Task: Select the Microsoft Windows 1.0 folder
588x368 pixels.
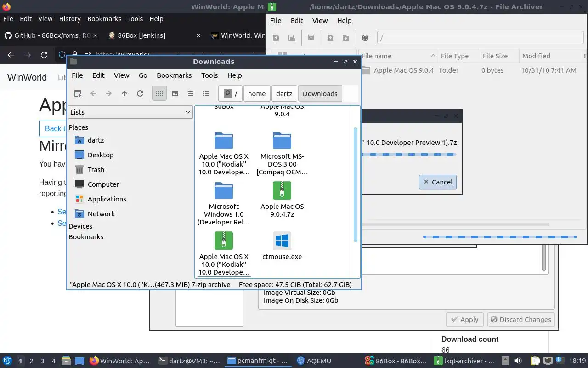Action: (224, 204)
